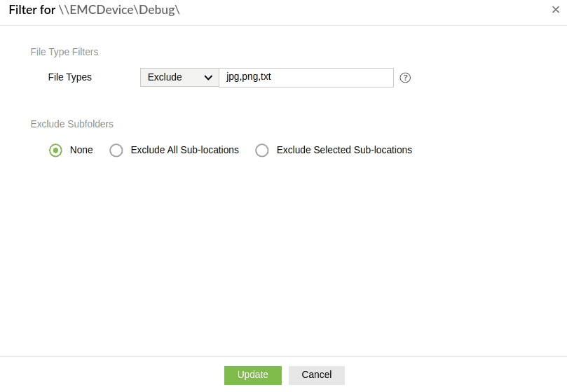Close the Filter dialog with X icon
This screenshot has height=392, width=567.
pyautogui.click(x=556, y=10)
